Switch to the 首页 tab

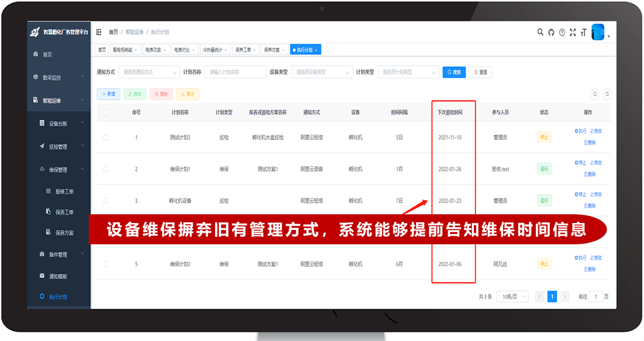click(102, 50)
